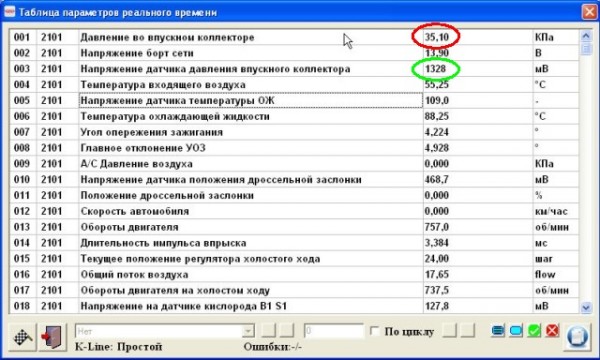
Task: Click the value 737,5 cell
Action: coord(478,290)
